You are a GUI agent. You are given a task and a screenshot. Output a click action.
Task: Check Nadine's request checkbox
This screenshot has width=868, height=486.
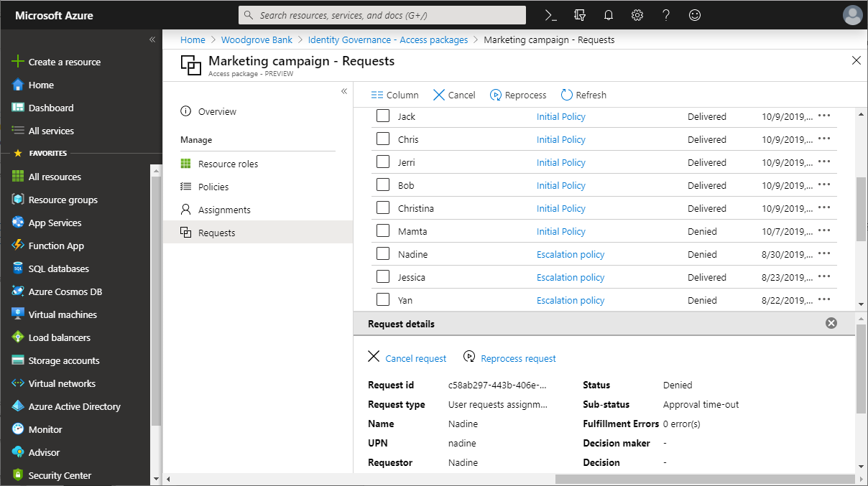click(383, 253)
